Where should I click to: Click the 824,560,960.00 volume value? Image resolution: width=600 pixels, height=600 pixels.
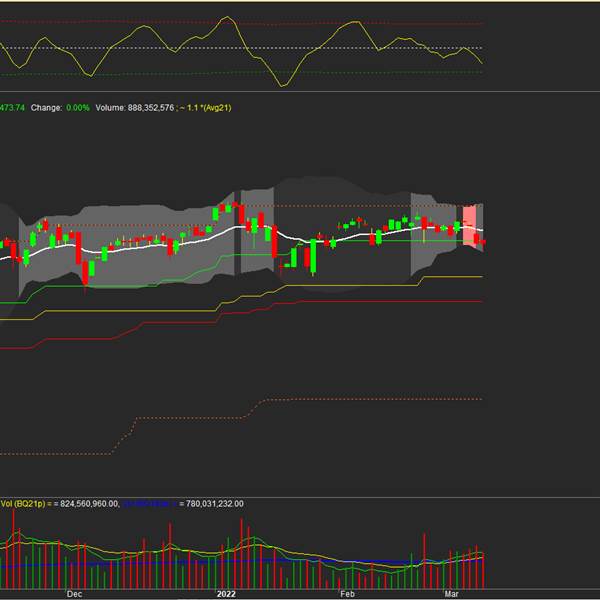coord(89,504)
